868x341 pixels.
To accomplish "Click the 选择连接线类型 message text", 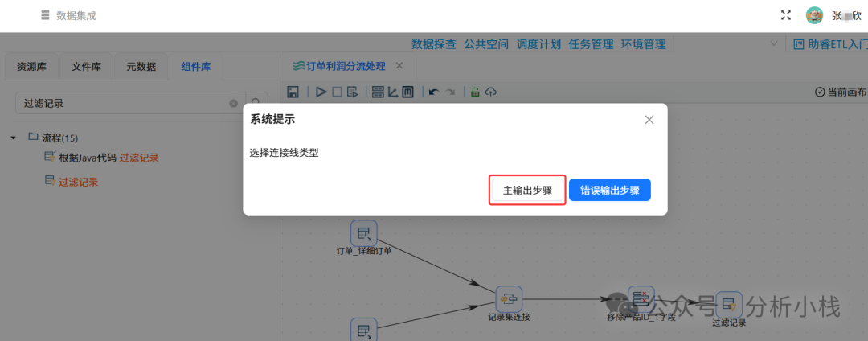I will pyautogui.click(x=285, y=154).
